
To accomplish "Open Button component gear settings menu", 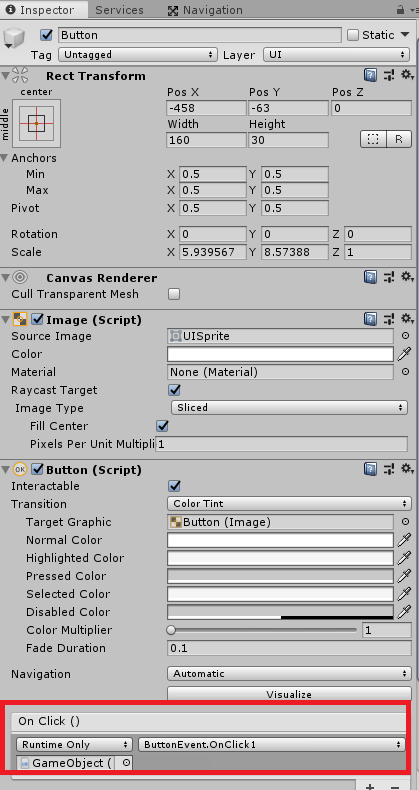I will pyautogui.click(x=407, y=470).
